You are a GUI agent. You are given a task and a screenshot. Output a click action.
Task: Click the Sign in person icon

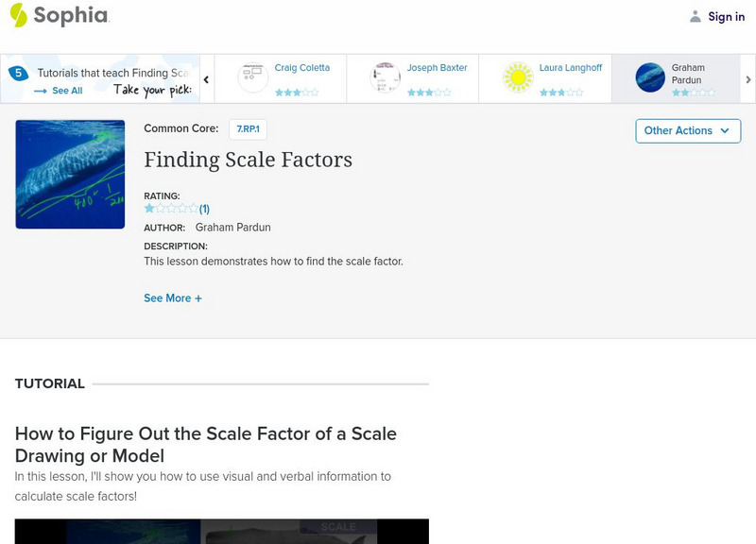click(x=695, y=16)
